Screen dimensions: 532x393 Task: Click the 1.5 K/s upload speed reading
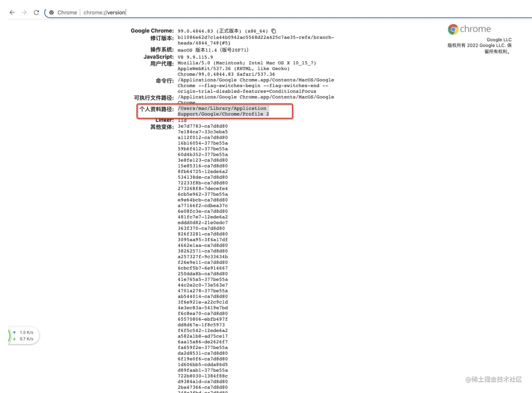tap(26, 332)
